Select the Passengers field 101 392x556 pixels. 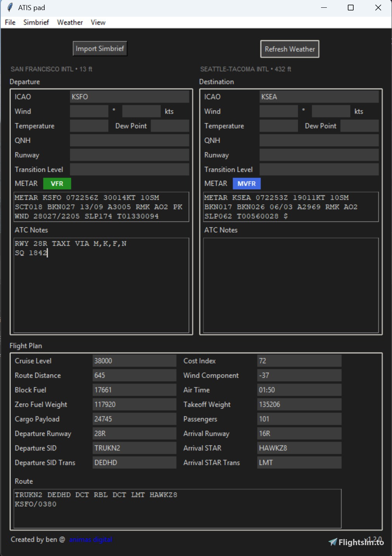[299, 419]
